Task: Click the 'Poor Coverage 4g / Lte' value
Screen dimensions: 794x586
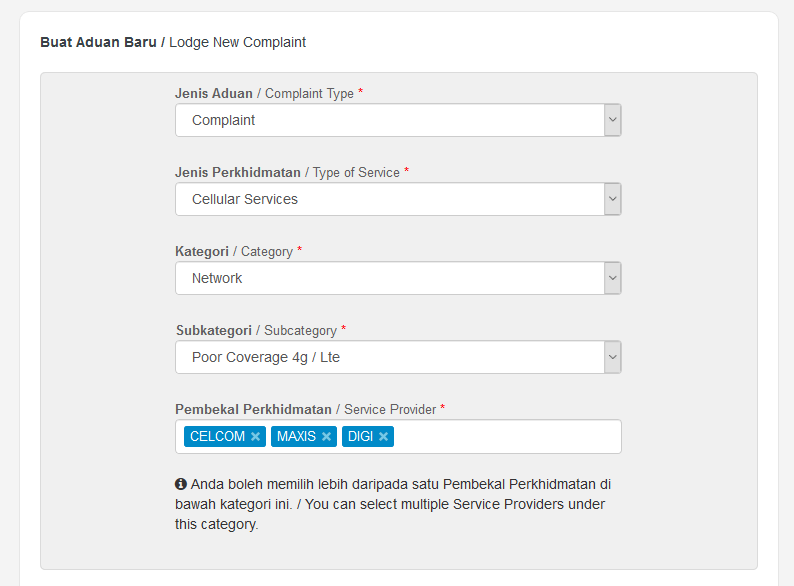Action: 266,358
